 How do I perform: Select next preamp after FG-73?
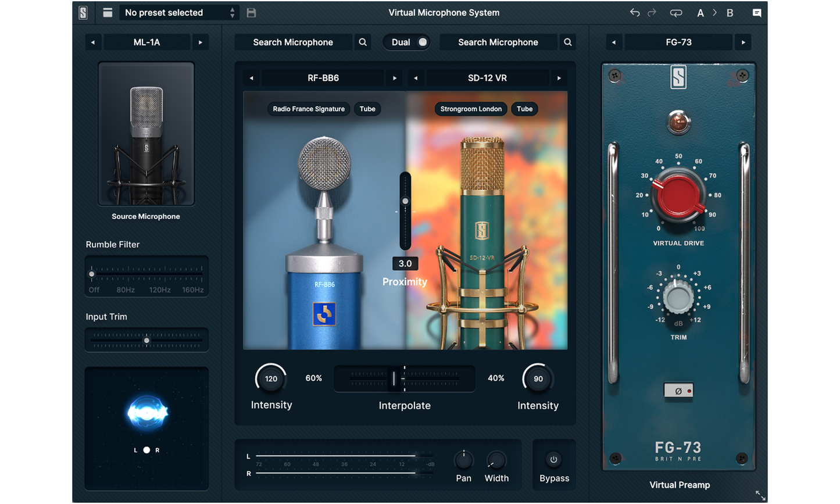(x=743, y=42)
